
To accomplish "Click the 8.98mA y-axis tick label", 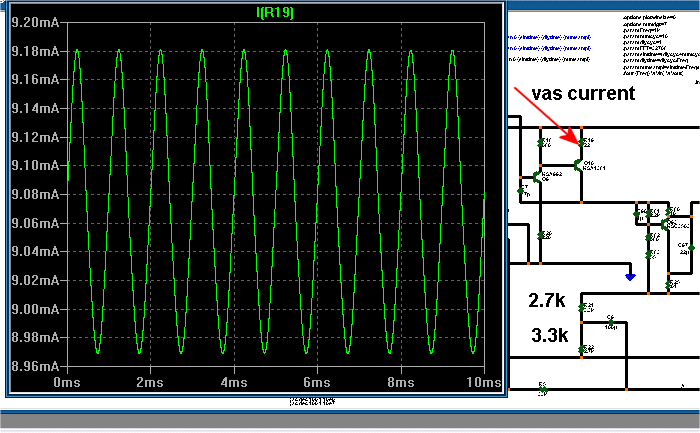I will [35, 337].
